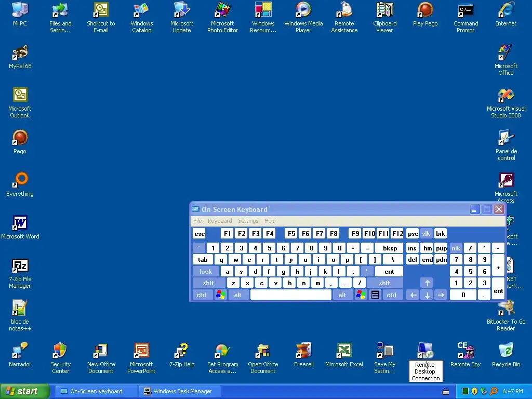
Task: Click the Start button
Action: (24, 391)
